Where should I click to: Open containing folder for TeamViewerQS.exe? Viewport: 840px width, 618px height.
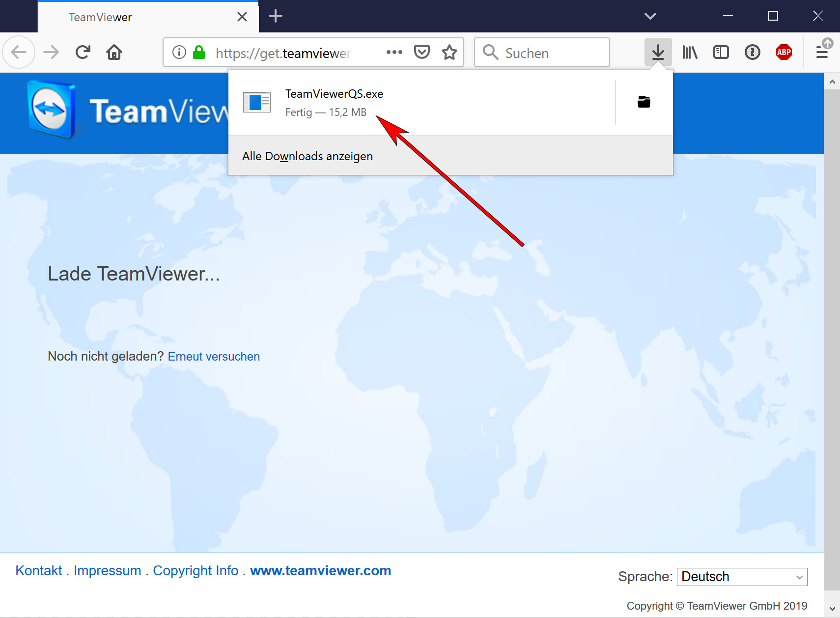[x=644, y=102]
